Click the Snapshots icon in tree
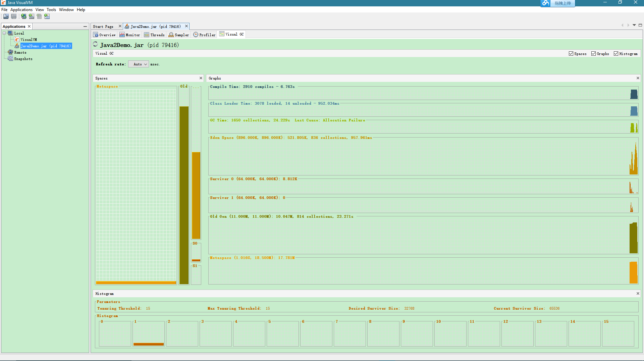644x361 pixels. 10,59
